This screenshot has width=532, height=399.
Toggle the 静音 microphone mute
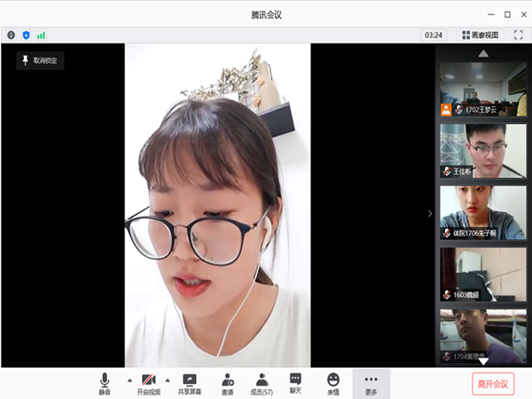tap(105, 379)
